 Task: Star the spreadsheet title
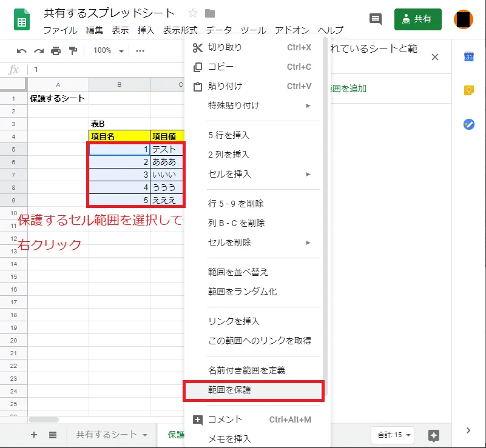[x=193, y=13]
